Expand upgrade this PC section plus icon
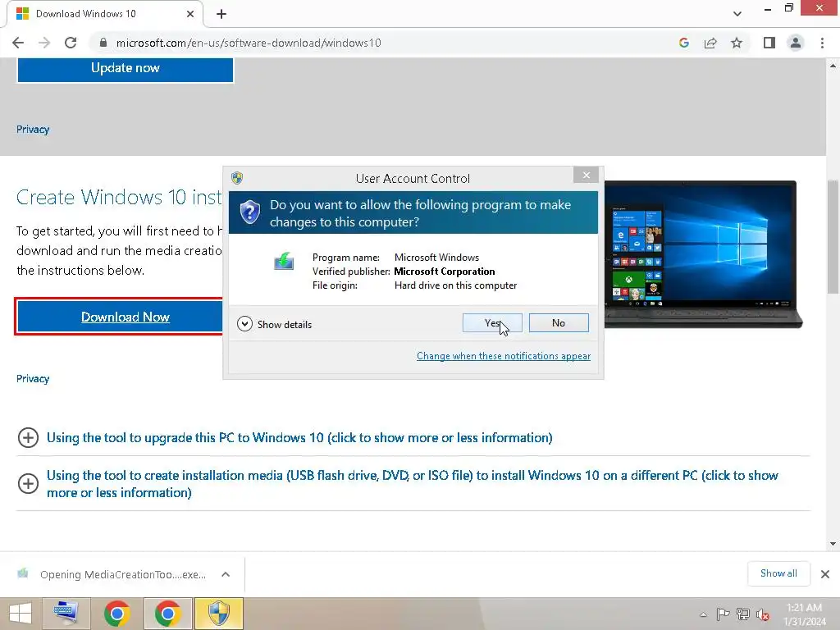 point(28,438)
